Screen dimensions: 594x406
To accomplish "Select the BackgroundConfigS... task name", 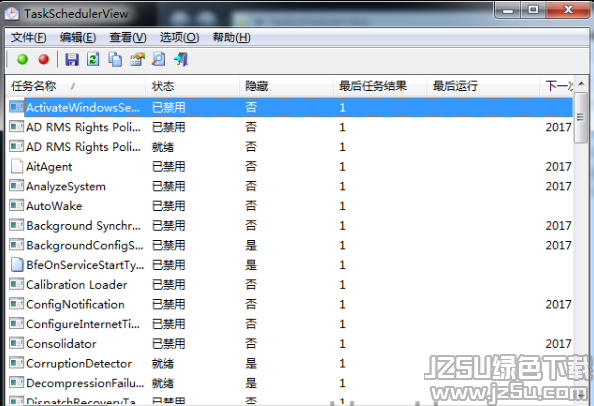I will tap(85, 245).
